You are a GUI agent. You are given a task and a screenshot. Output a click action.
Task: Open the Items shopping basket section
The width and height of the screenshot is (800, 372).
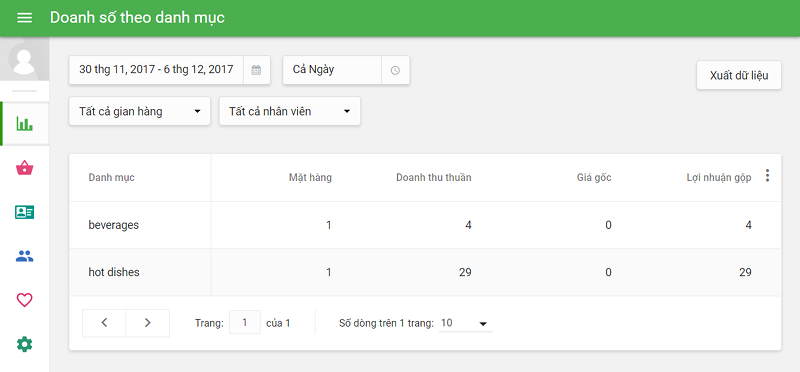tap(24, 167)
